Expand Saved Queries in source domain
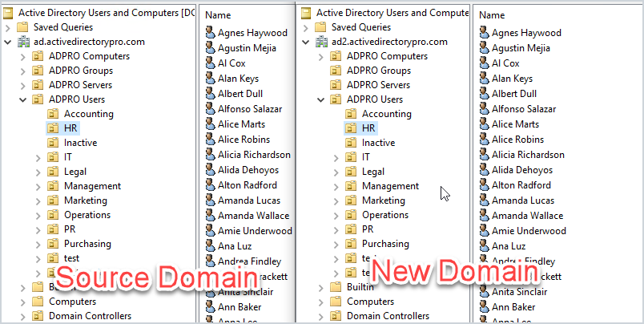Viewport: 644px width, 324px height. (8, 28)
